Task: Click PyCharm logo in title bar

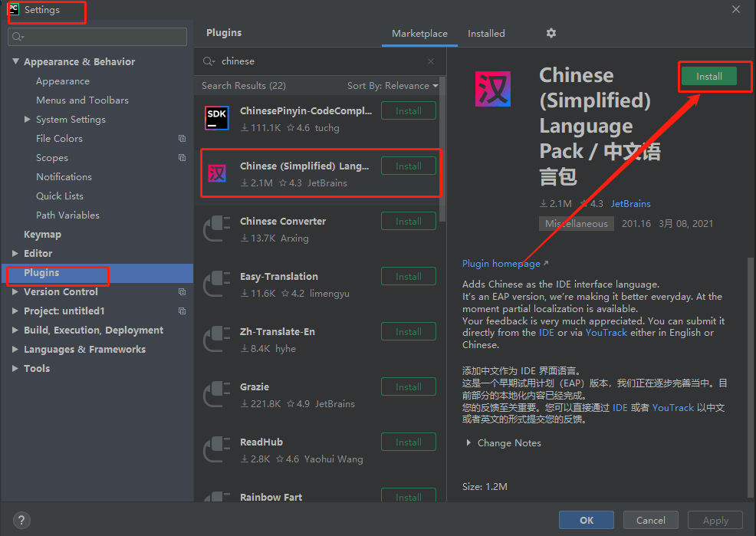Action: click(x=14, y=9)
